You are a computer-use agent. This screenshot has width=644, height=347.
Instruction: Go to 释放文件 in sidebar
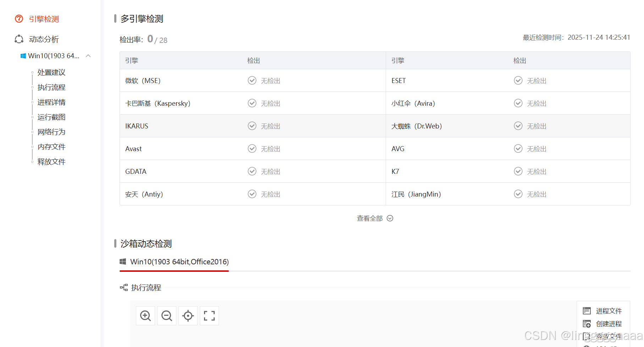click(51, 162)
